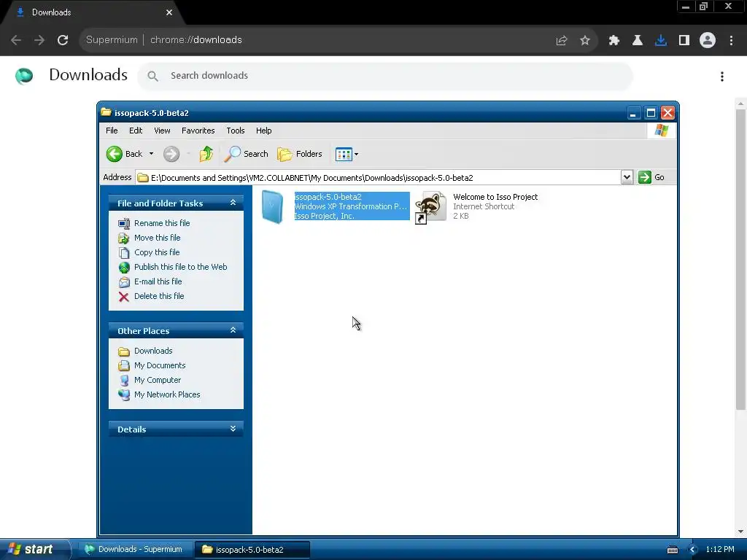
Task: Close the Downloads browser tab
Action: coord(169,12)
